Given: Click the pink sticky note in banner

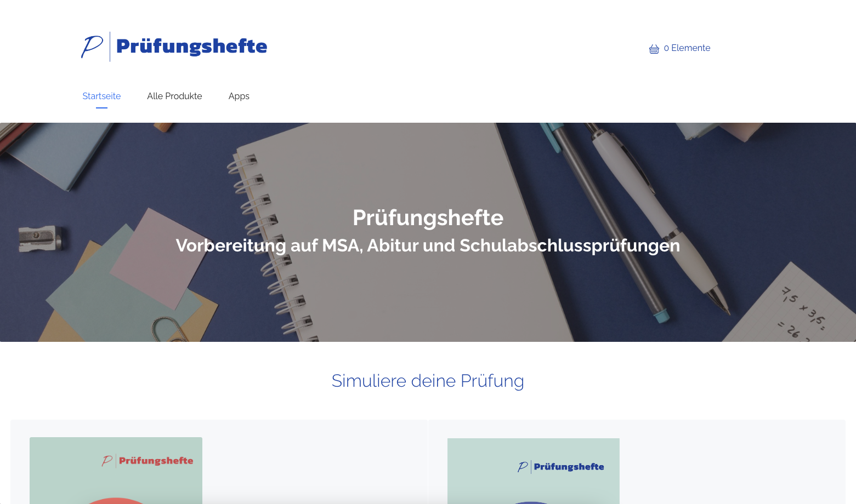Looking at the screenshot, I should point(159,257).
